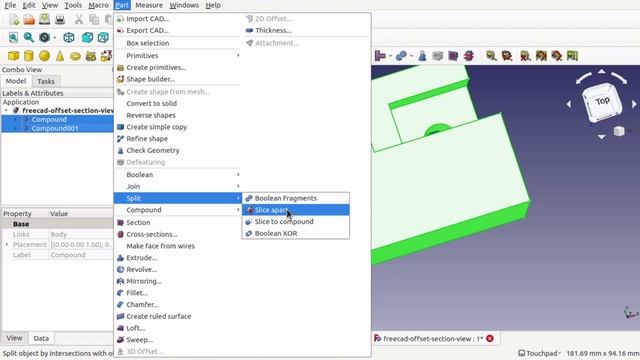Click the Top face of navigation cube
The width and height of the screenshot is (640, 360).
602,101
